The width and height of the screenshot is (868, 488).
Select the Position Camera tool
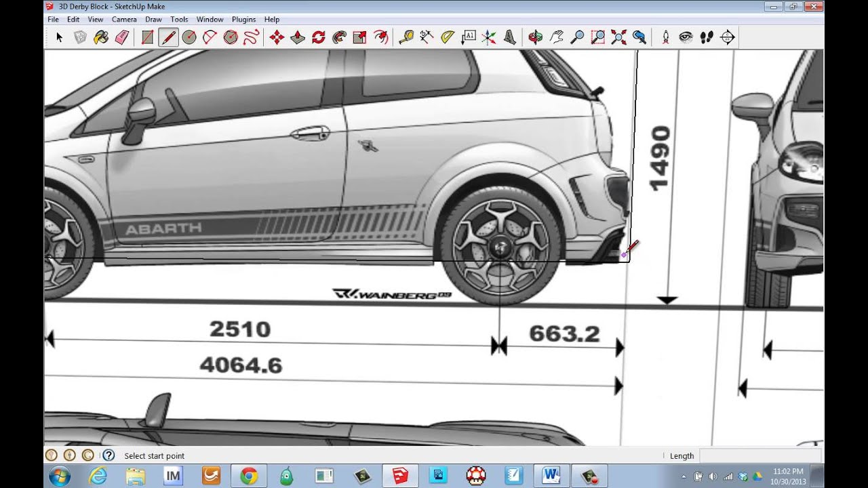[x=665, y=37]
